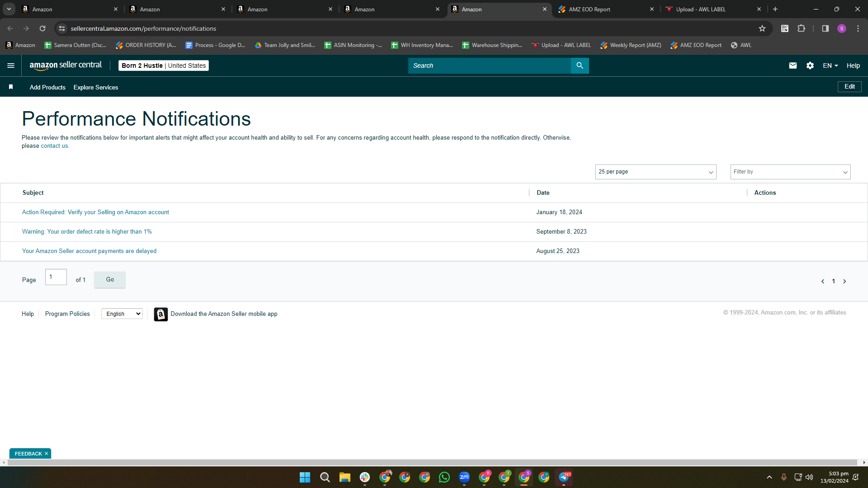Image resolution: width=868 pixels, height=488 pixels.
Task: Open the tab search dropdown arrow
Action: [x=9, y=9]
